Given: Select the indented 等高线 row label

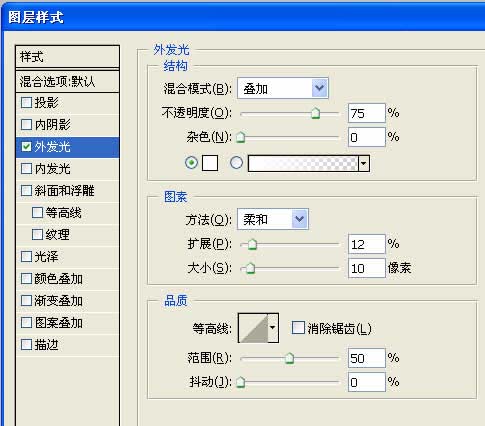Looking at the screenshot, I should (x=63, y=213).
